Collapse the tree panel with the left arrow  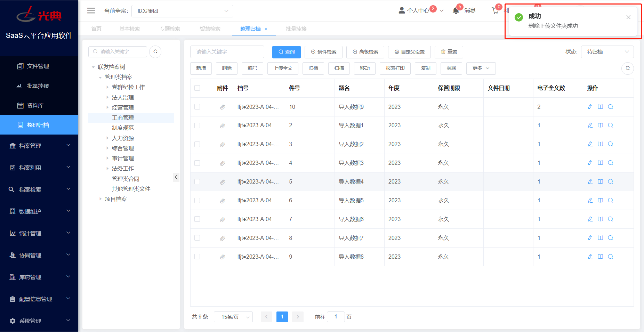[x=176, y=177]
